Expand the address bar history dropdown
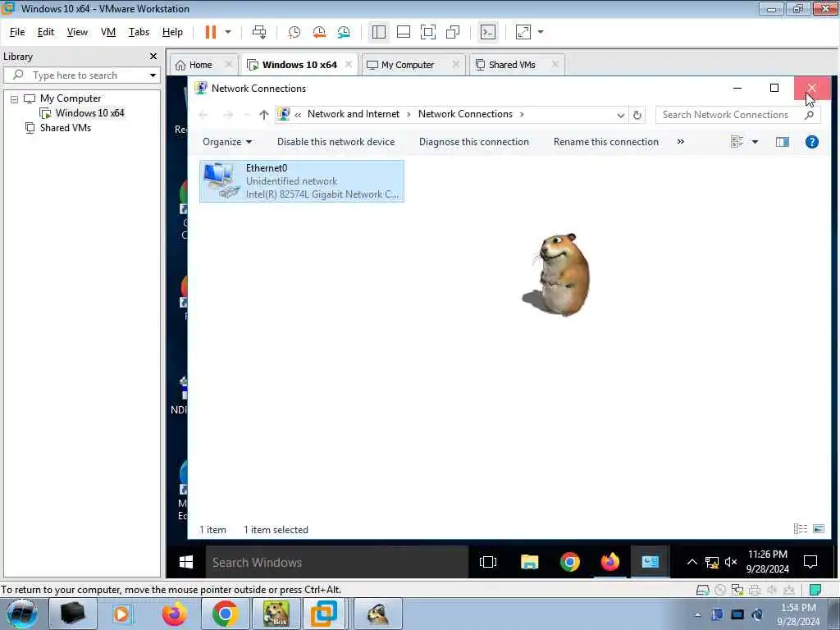Viewport: 840px width, 630px height. pos(620,115)
